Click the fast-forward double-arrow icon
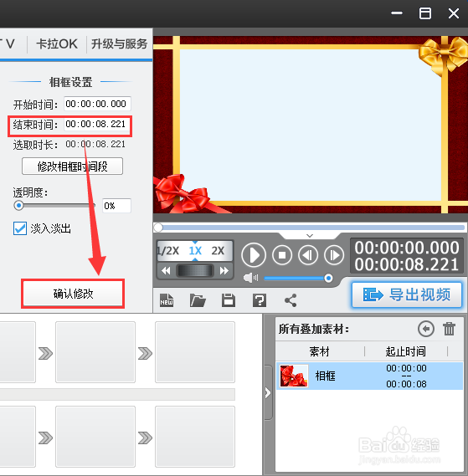Screen dimensions: 468x476 [224, 270]
